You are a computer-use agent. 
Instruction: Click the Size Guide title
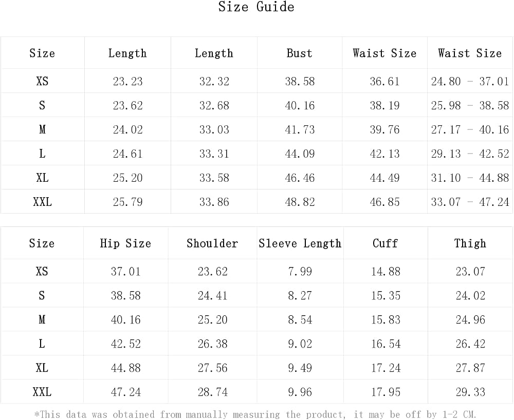tap(256, 7)
